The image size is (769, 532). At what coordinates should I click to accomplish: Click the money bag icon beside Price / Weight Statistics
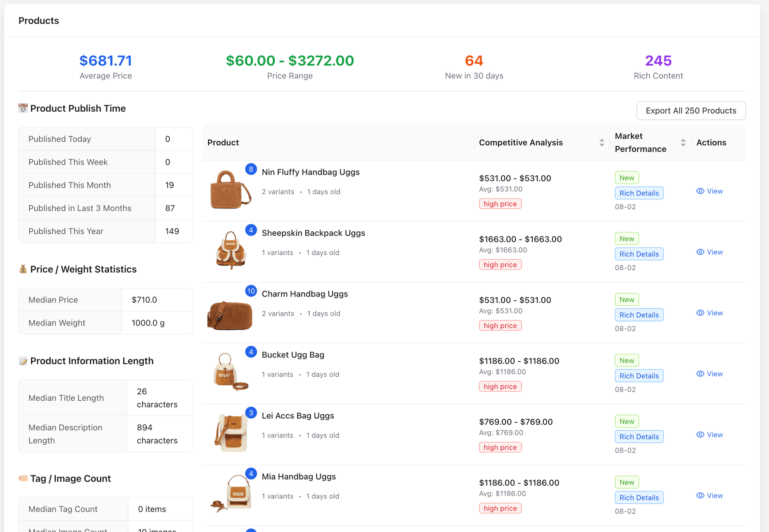tap(23, 269)
